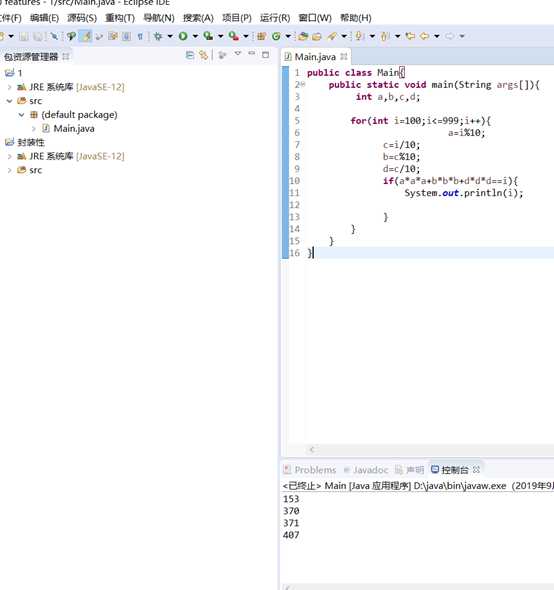Open the 搜索(A) menu
The image size is (554, 590).
[198, 18]
